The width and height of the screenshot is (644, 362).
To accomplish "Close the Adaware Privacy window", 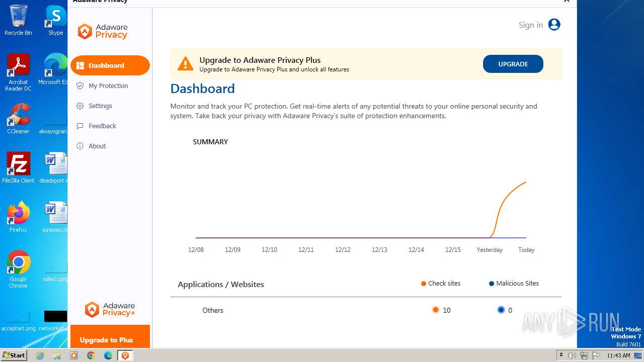I will click(567, 2).
